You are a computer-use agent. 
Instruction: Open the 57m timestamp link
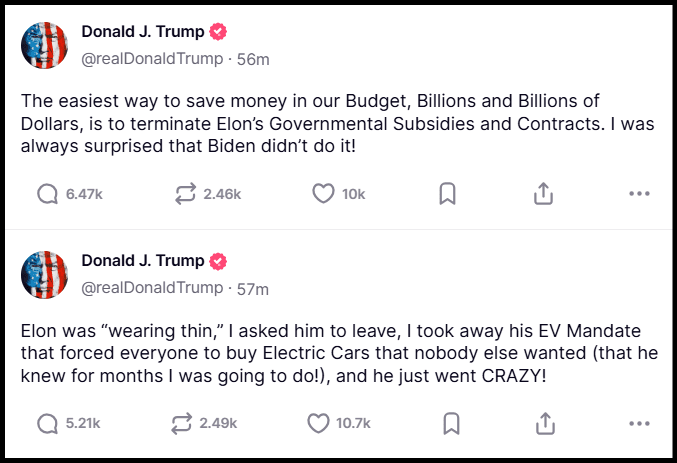tap(253, 289)
